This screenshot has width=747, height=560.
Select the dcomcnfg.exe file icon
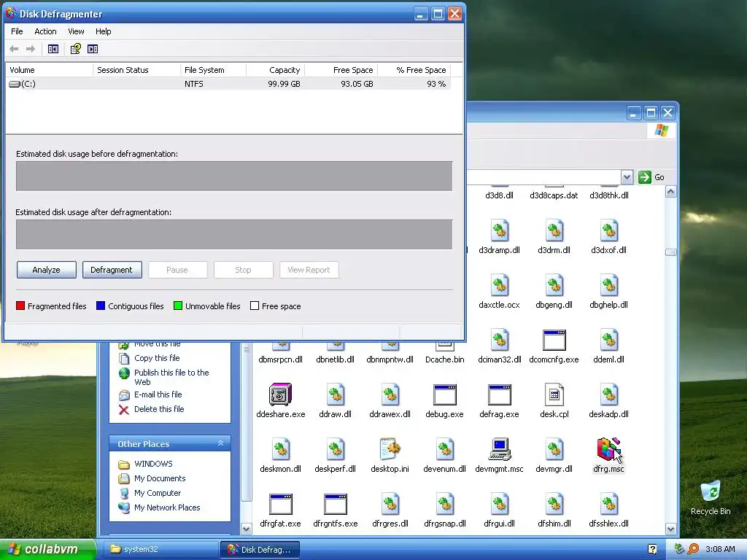554,341
